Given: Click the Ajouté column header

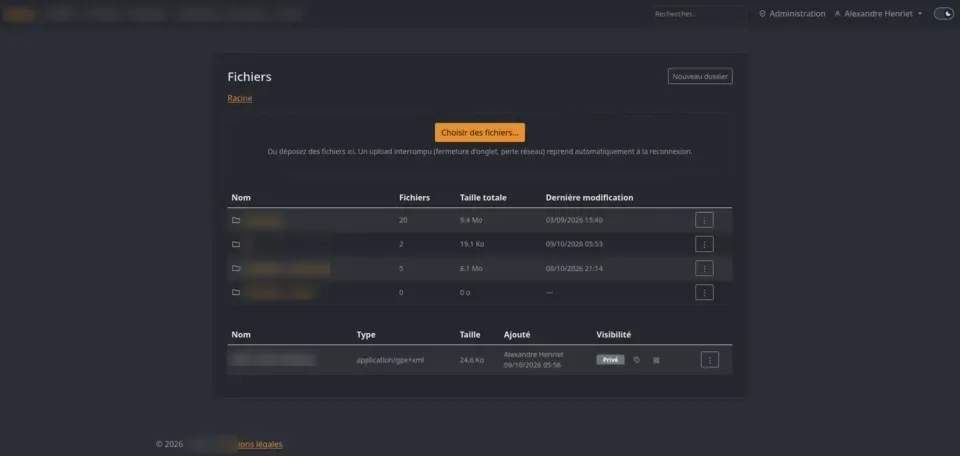Looking at the screenshot, I should pyautogui.click(x=517, y=335).
